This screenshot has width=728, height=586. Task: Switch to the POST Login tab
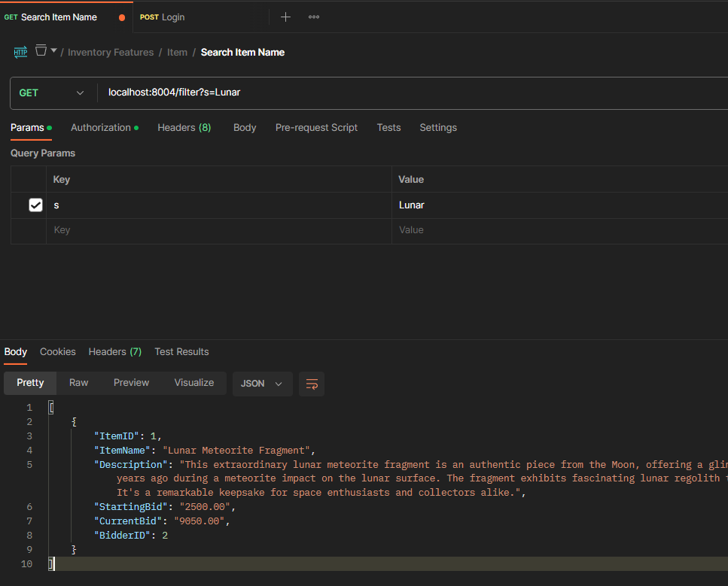pyautogui.click(x=172, y=17)
